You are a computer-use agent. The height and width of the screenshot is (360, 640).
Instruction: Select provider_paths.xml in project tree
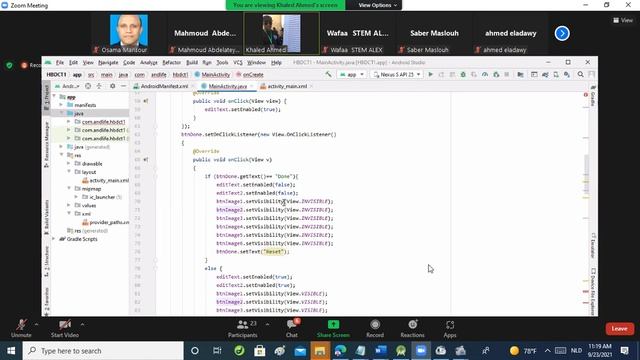click(105, 222)
